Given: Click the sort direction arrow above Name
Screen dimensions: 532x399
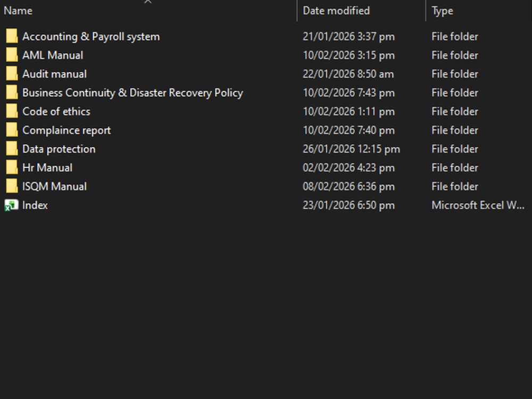Looking at the screenshot, I should tap(147, 2).
